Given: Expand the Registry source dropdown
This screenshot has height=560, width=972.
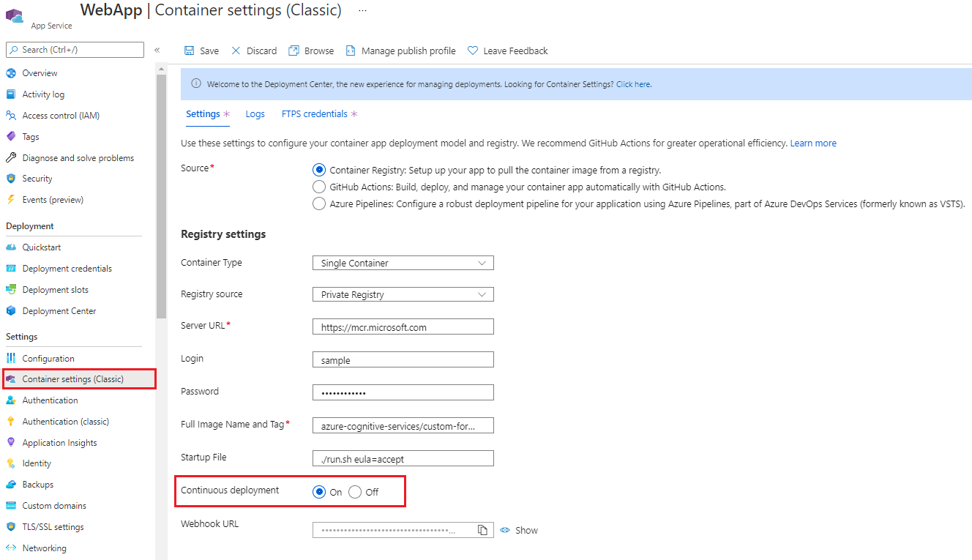Looking at the screenshot, I should [x=403, y=294].
